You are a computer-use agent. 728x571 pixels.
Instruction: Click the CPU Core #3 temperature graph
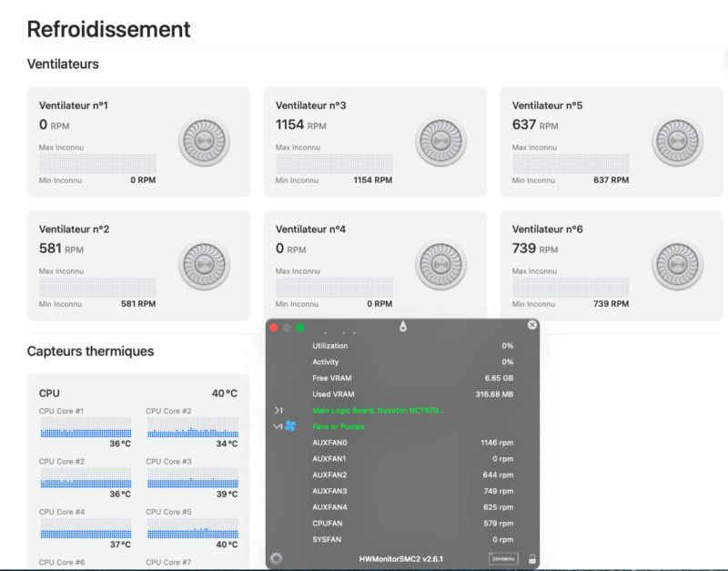[x=193, y=477]
